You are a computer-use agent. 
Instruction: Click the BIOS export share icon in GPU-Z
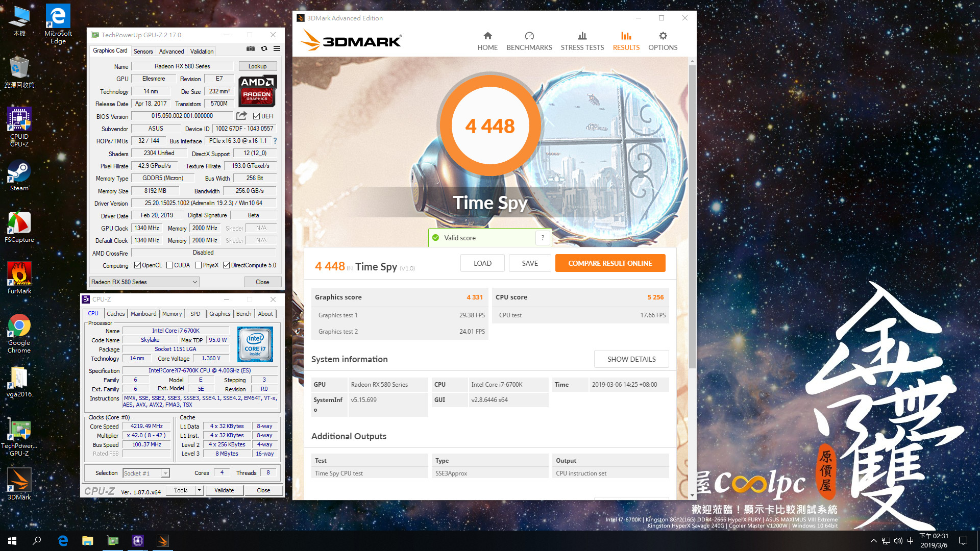coord(241,116)
